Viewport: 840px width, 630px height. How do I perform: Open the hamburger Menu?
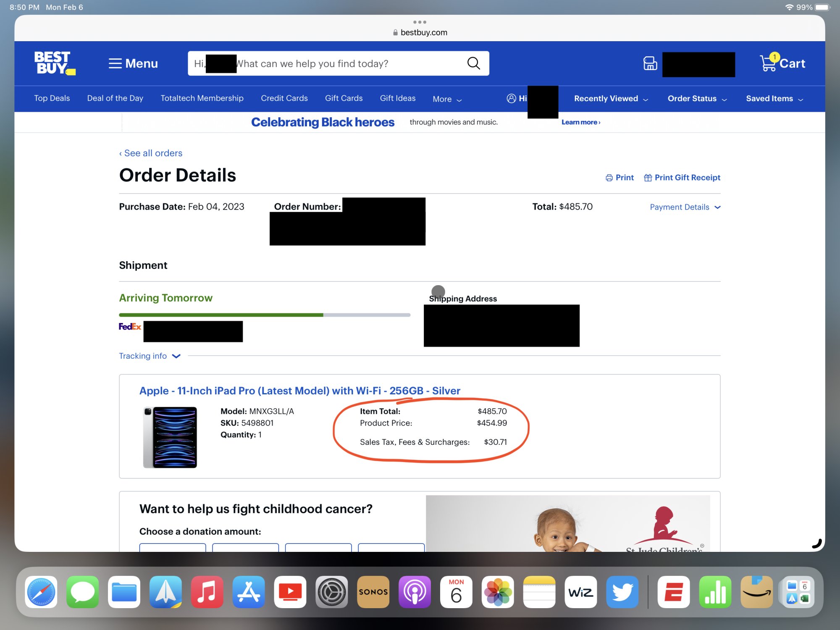pyautogui.click(x=133, y=63)
